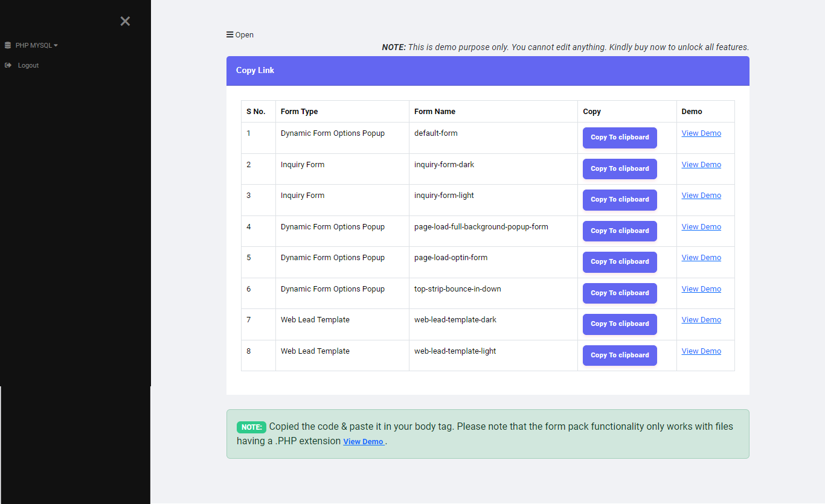View Demo for default-form
This screenshot has height=504, width=825.
[x=701, y=133]
